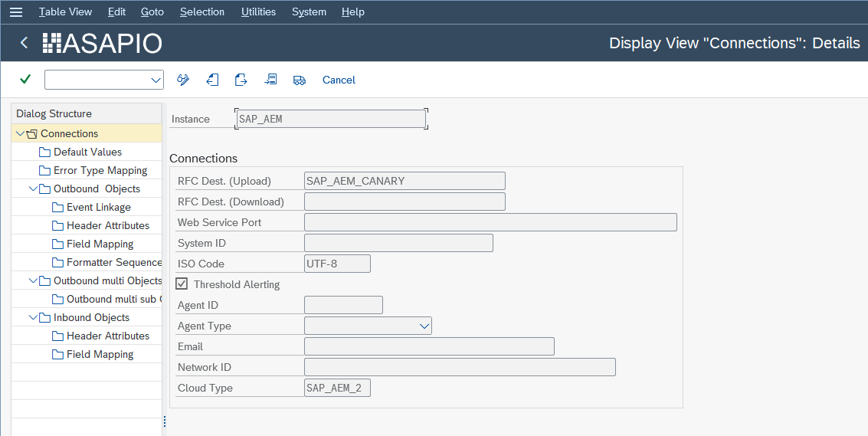Click the Formatter Sequence folder icon
The width and height of the screenshot is (868, 436).
click(57, 262)
